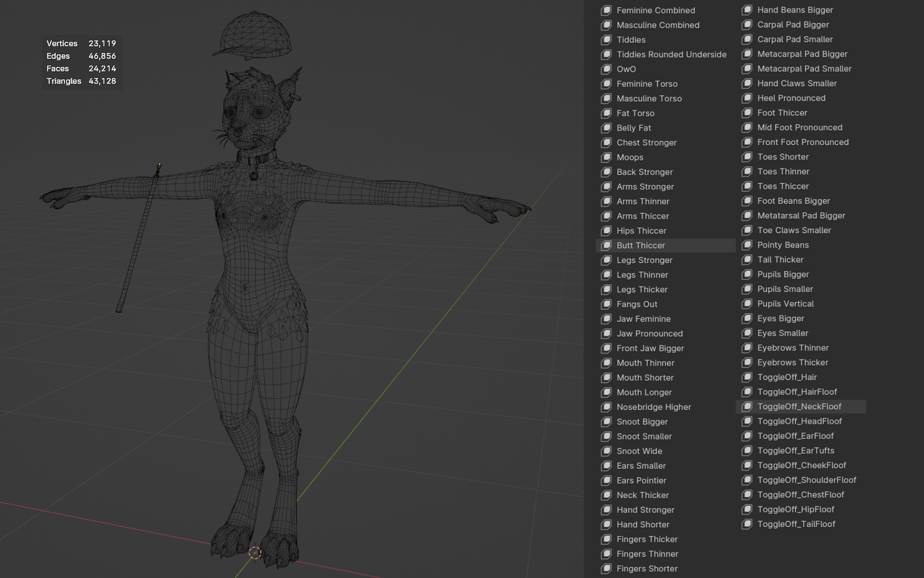
Task: Select the Tail Thicker shape key
Action: coord(780,259)
